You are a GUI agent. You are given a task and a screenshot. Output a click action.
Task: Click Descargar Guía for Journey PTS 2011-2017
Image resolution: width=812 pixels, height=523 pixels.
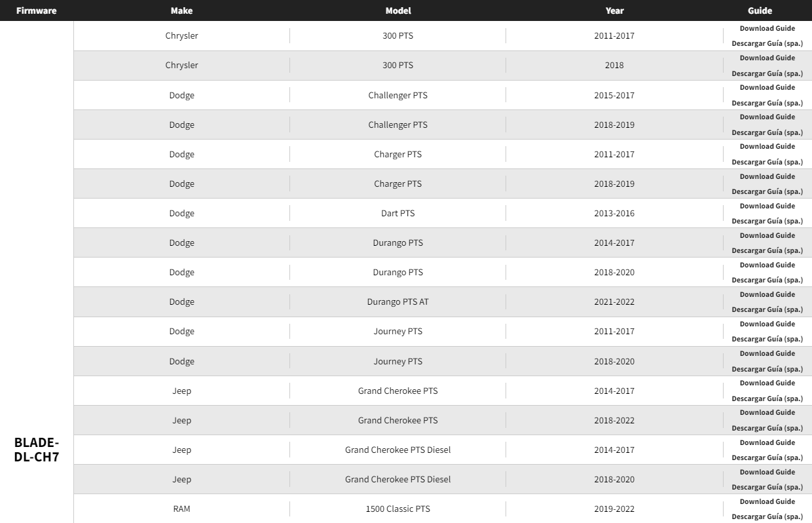coord(767,339)
